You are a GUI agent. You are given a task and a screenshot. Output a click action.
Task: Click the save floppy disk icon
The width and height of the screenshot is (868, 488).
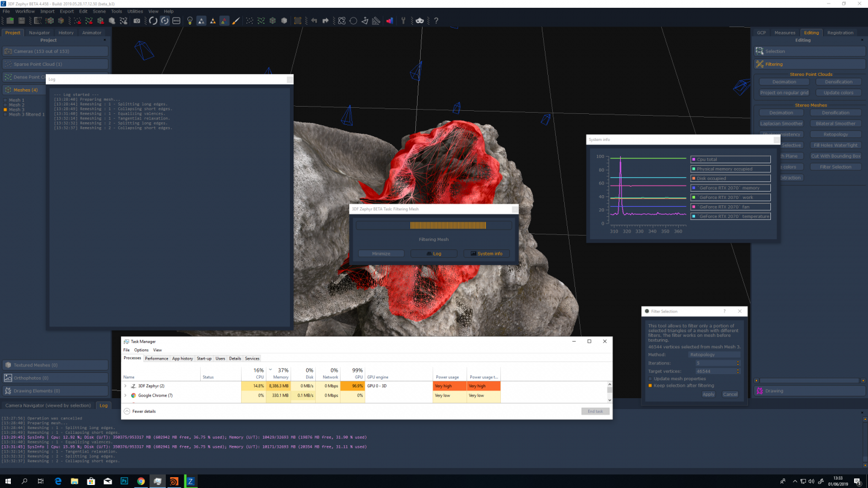[22, 20]
